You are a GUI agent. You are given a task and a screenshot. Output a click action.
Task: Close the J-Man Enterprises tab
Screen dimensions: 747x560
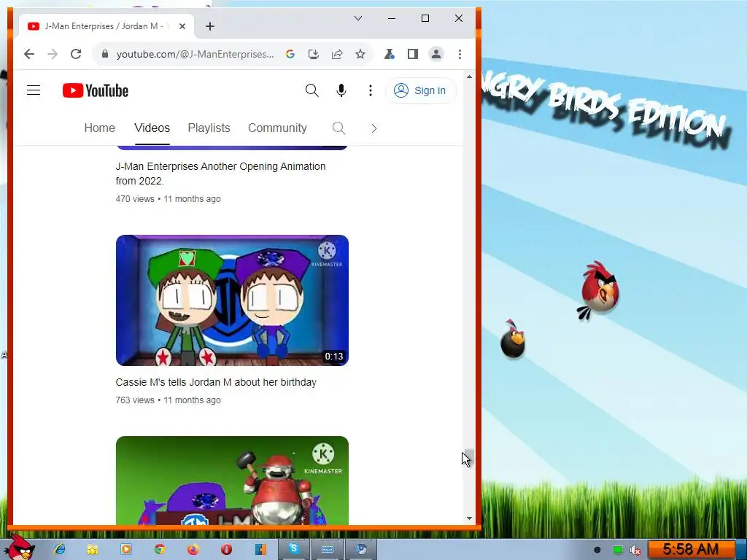182,26
